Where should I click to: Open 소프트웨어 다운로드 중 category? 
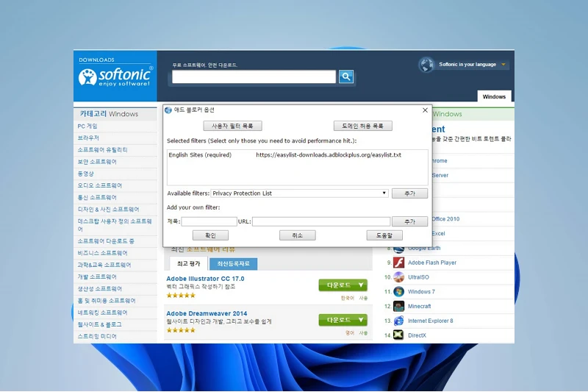tap(106, 241)
